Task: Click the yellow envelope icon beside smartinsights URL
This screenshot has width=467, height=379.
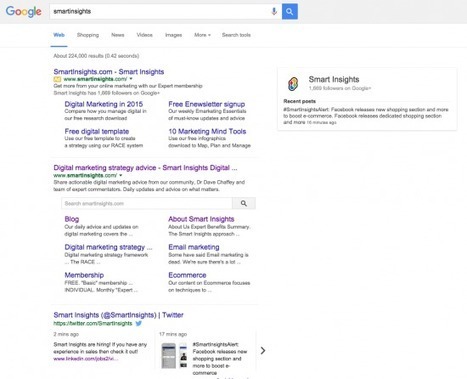Action: (x=57, y=79)
